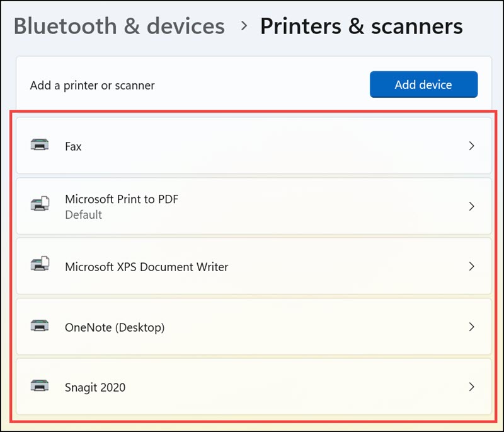The width and height of the screenshot is (504, 432).
Task: Open Microsoft Print to PDF settings
Action: pyautogui.click(x=252, y=206)
